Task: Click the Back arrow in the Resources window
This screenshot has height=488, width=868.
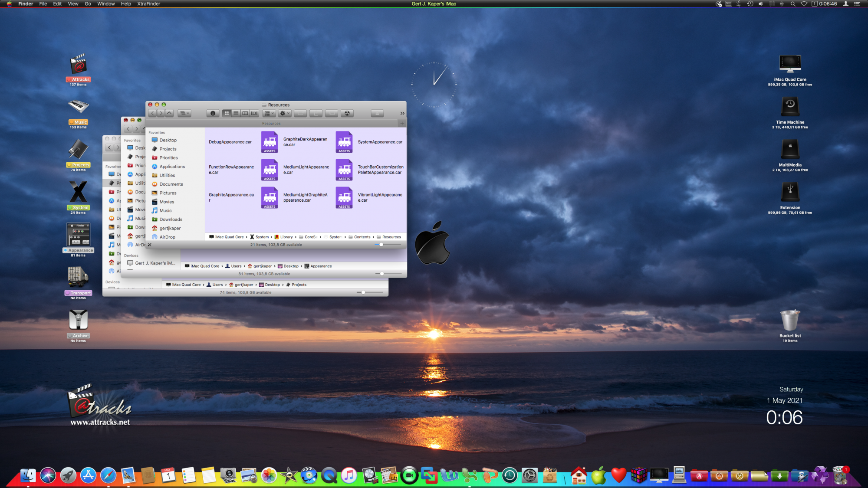Action: click(x=152, y=113)
